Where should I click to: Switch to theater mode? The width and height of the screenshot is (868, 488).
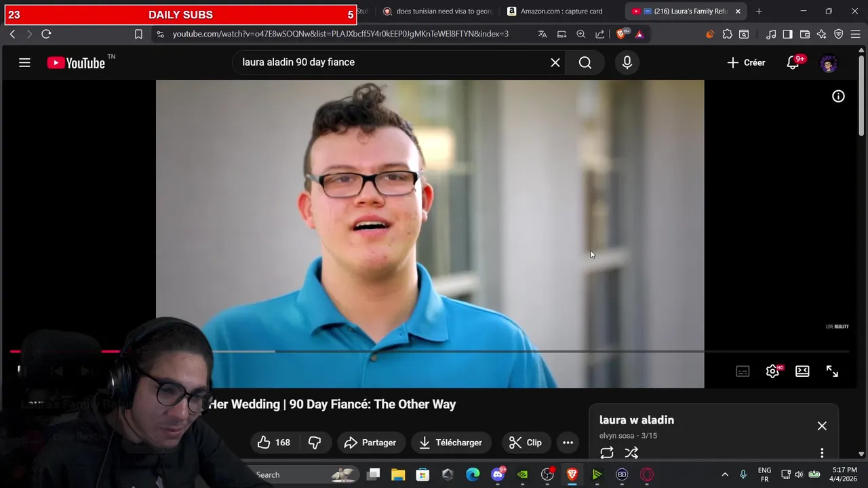coord(802,371)
